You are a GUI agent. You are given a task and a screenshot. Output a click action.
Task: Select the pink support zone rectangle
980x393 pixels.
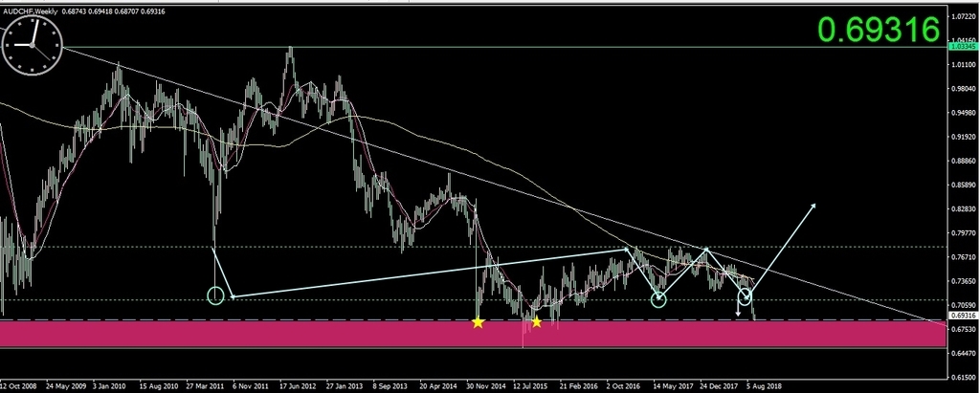[473, 334]
